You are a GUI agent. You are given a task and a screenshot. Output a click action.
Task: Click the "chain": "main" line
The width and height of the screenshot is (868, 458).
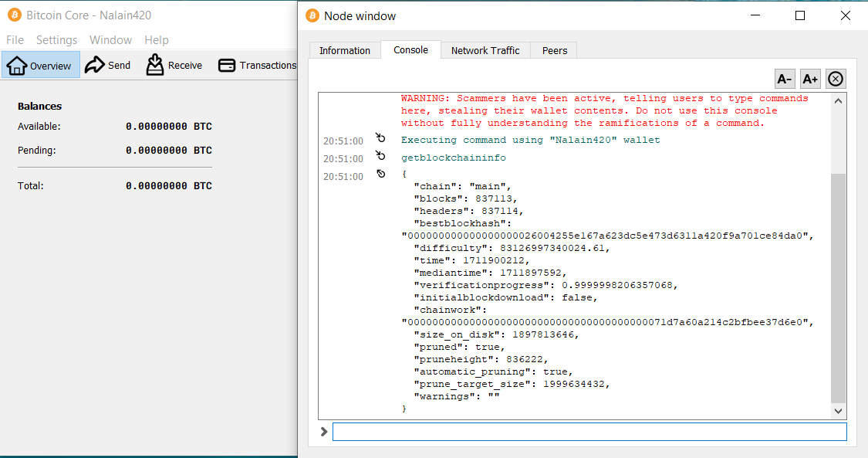(x=462, y=186)
